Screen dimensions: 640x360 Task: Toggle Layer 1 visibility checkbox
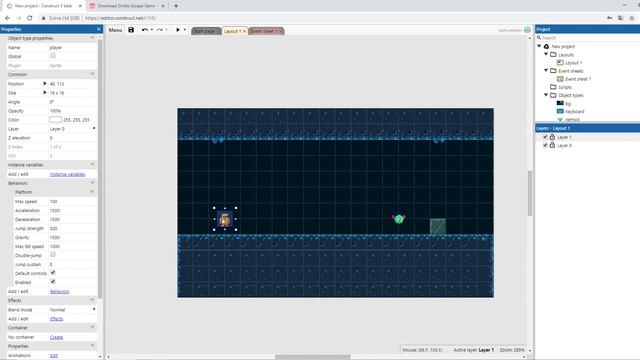(545, 137)
